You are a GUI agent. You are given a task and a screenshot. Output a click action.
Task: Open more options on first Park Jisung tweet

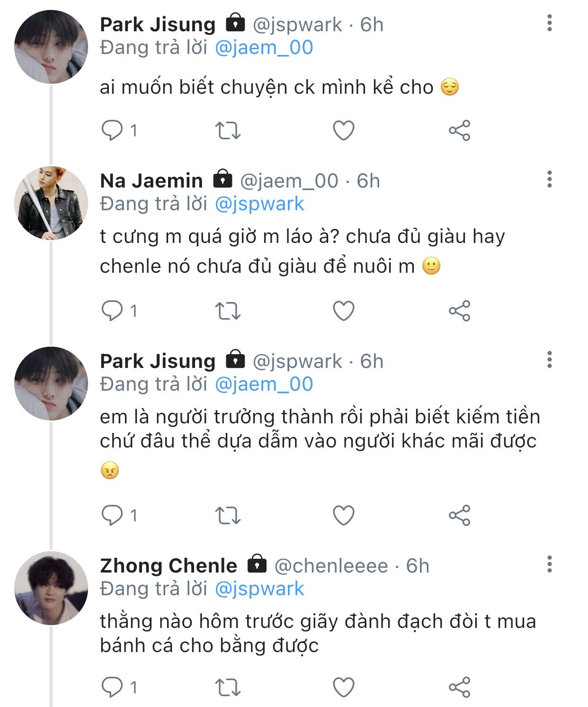pyautogui.click(x=549, y=23)
